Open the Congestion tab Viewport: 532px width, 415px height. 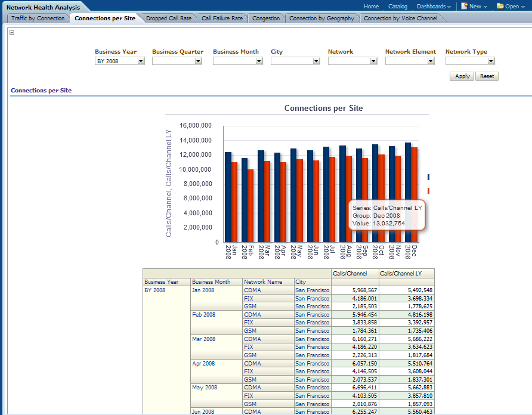coord(266,18)
